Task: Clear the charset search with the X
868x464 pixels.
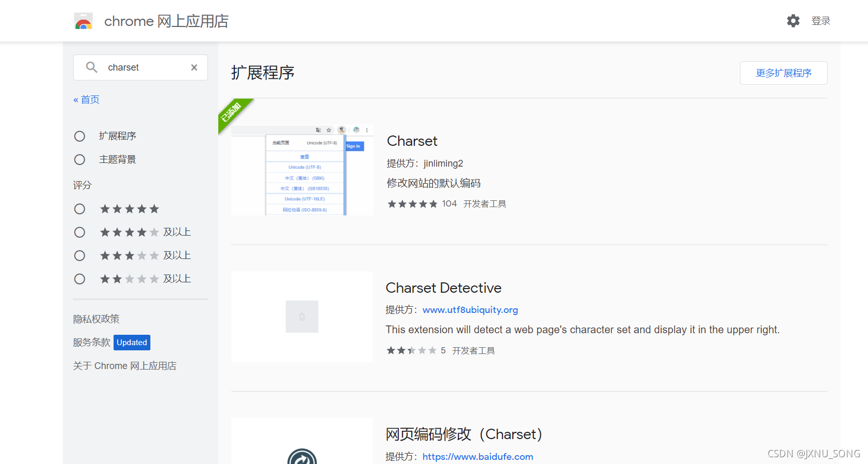Action: click(194, 67)
